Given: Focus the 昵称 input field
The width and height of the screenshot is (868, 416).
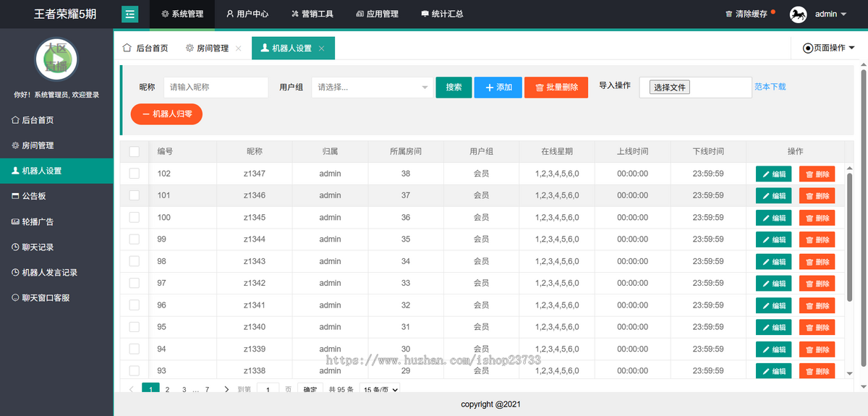Looking at the screenshot, I should pos(216,88).
